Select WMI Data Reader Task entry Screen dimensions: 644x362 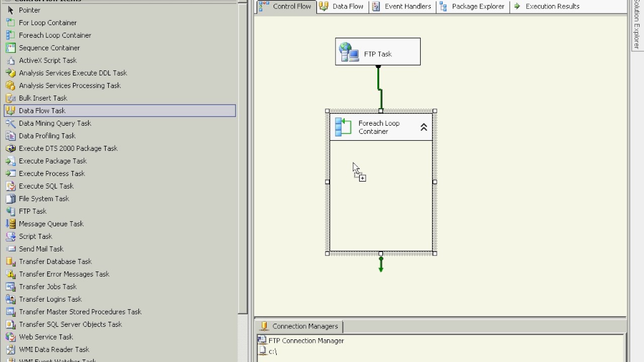pyautogui.click(x=54, y=349)
